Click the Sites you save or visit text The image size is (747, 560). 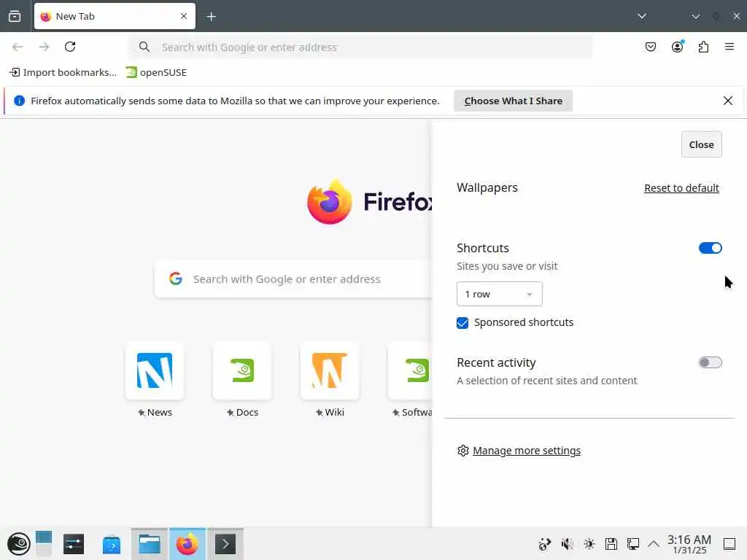(x=507, y=266)
